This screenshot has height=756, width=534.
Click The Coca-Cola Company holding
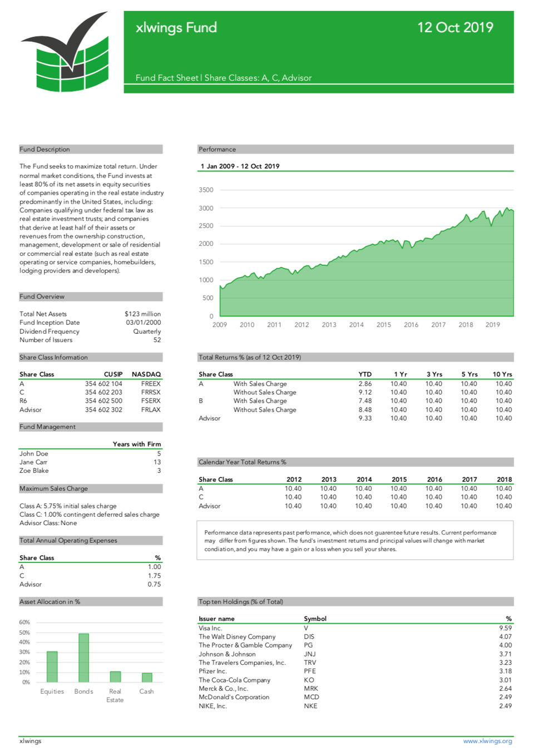pos(234,680)
